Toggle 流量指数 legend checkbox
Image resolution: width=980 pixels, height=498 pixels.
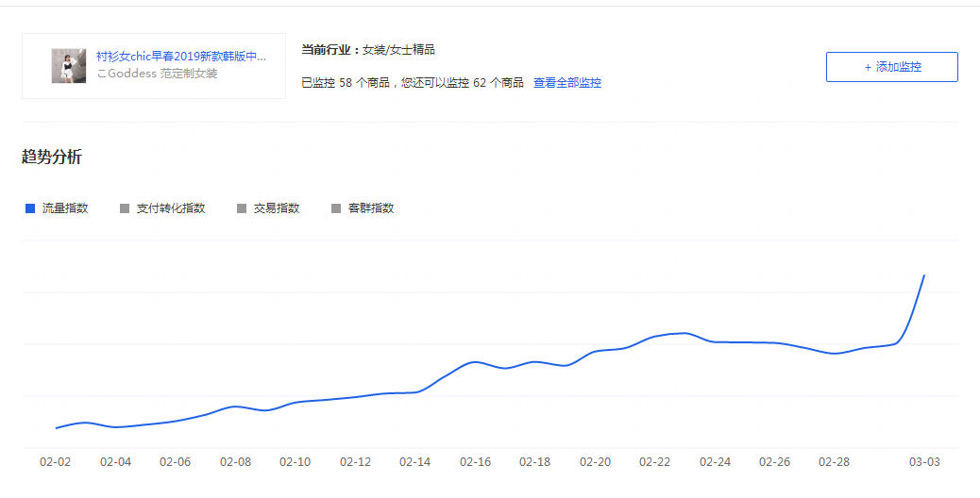click(30, 208)
